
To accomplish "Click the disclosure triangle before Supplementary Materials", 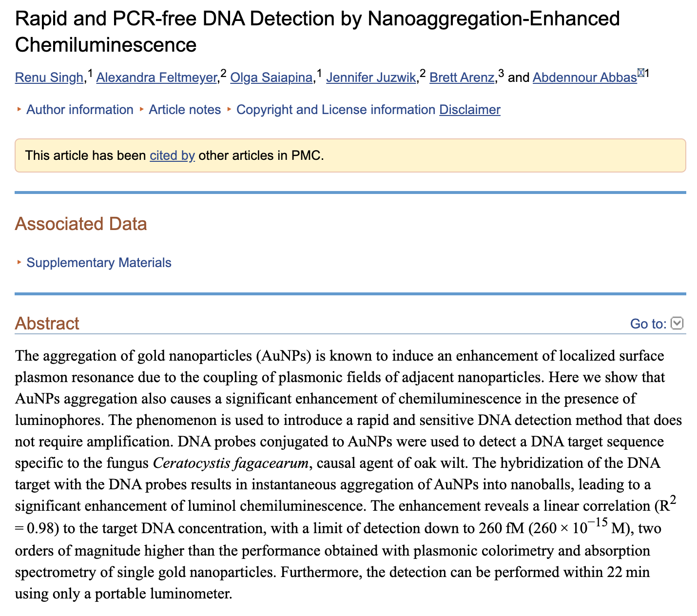I will [x=19, y=263].
